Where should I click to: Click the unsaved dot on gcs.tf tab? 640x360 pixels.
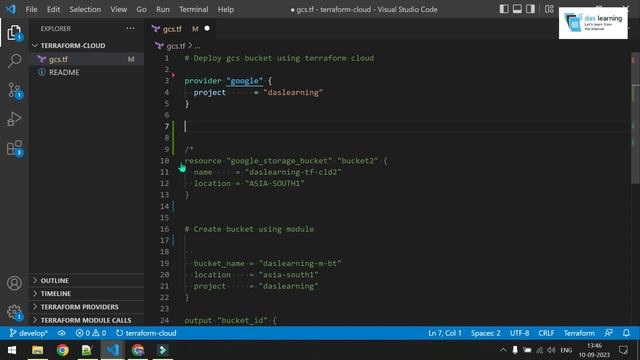[x=207, y=29]
